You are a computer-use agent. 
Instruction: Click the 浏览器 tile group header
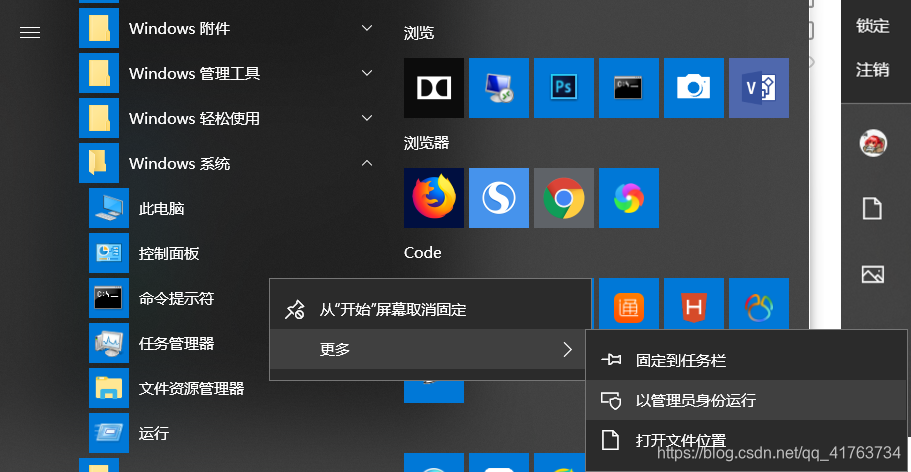pos(426,143)
